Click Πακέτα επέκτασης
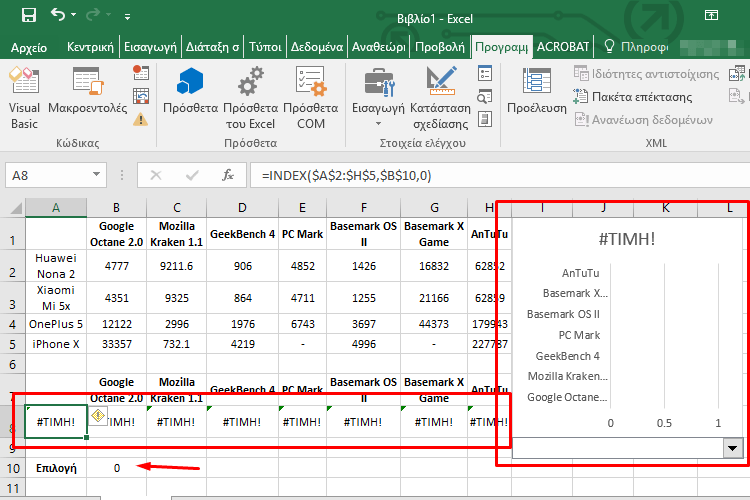 tap(633, 97)
